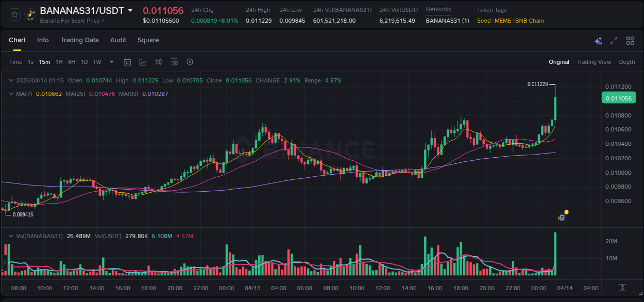
Task: Collapse the Vol(BANANAS31) panel chevron
Action: point(10,236)
